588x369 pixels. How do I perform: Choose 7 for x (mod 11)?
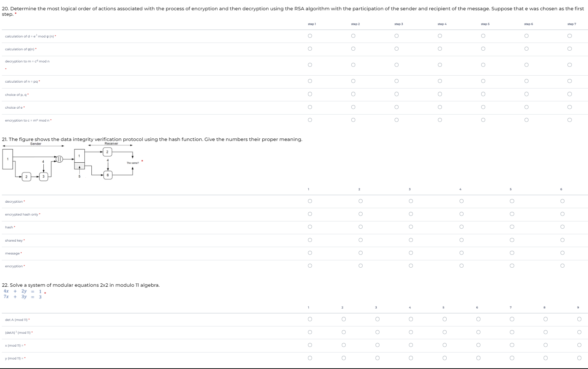512,345
